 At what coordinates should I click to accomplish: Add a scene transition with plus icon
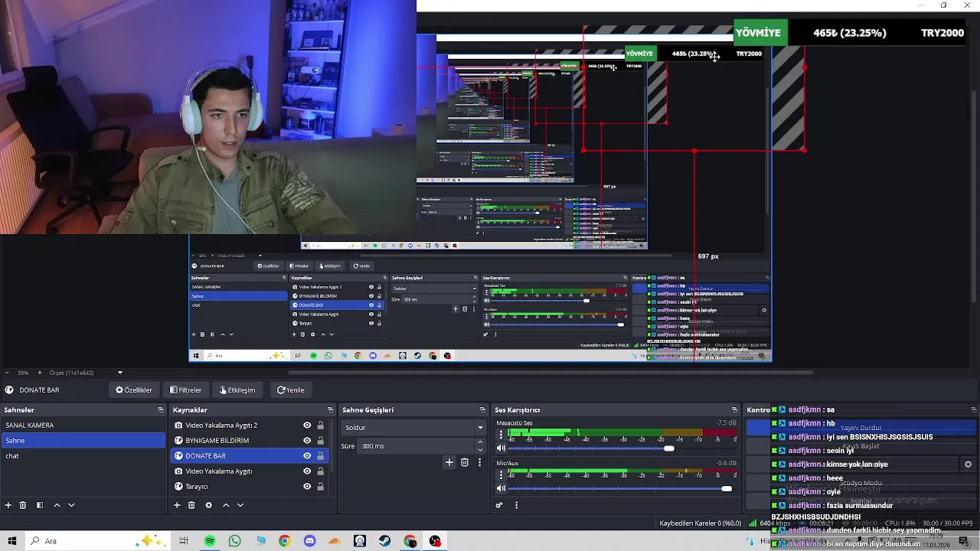(x=449, y=462)
